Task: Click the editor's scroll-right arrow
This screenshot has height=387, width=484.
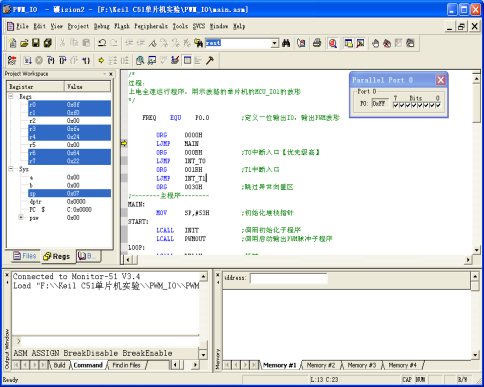Action: (x=468, y=259)
